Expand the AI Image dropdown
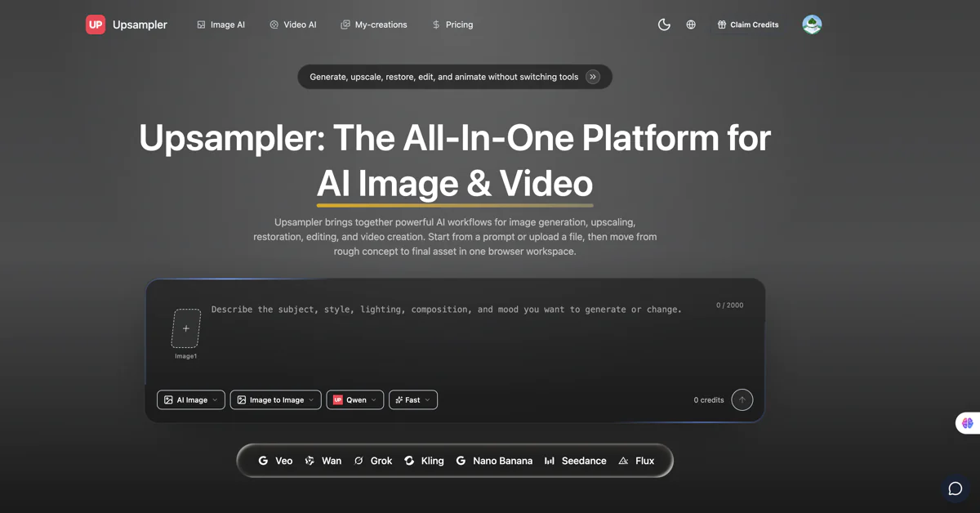Viewport: 980px width, 513px height. point(191,399)
